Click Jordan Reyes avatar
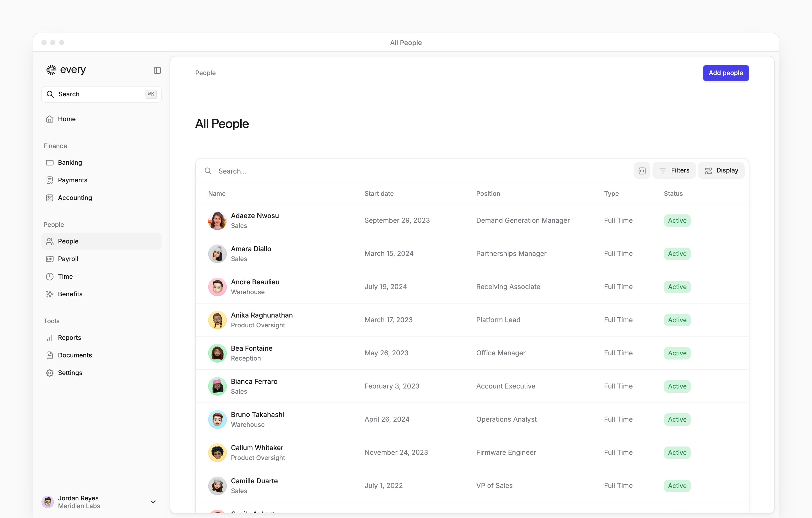This screenshot has width=812, height=518. (x=48, y=502)
